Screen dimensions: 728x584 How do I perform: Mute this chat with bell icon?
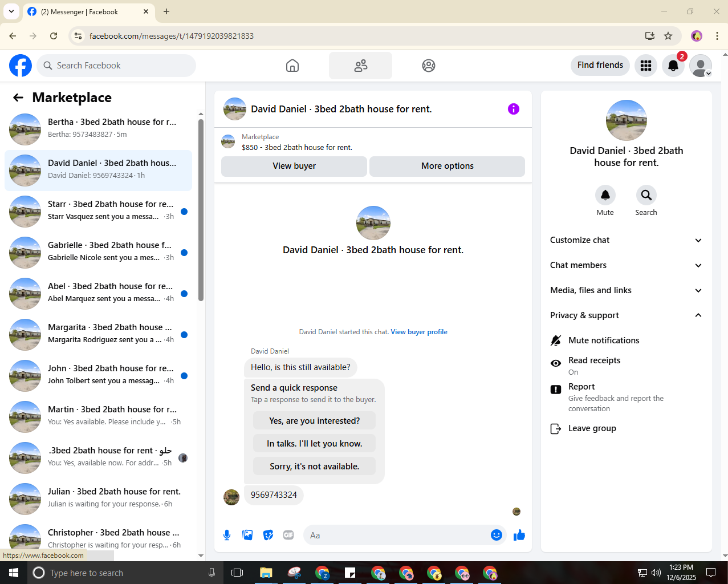point(605,195)
